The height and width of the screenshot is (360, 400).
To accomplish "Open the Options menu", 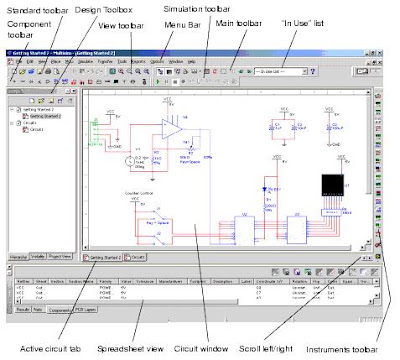I will tap(157, 62).
